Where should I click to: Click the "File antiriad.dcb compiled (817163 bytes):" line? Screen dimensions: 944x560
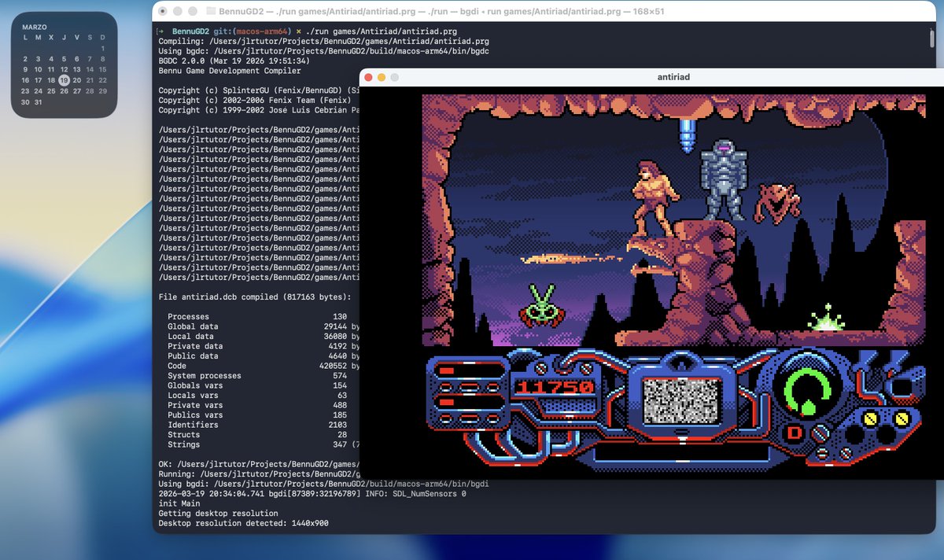point(254,297)
